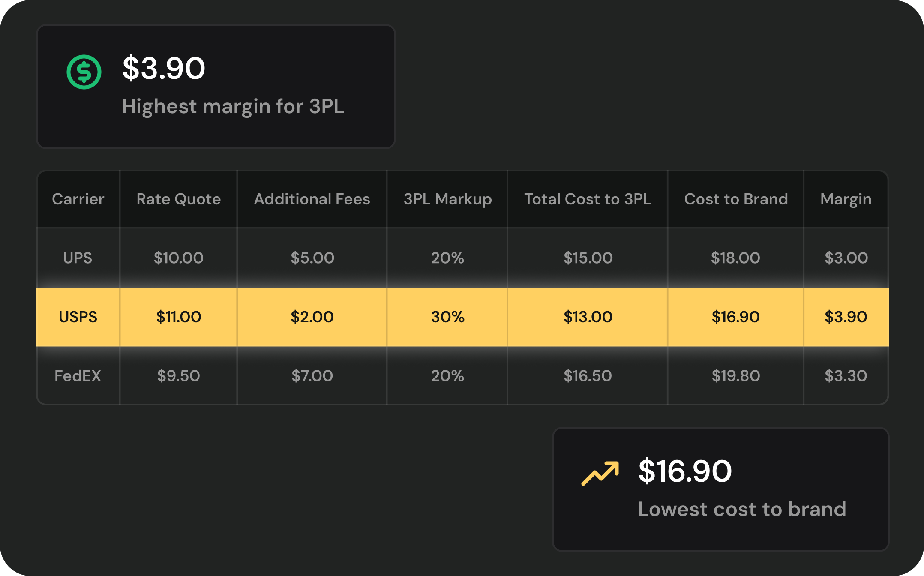
Task: Click the USPS $3.90 margin cell
Action: click(x=846, y=317)
